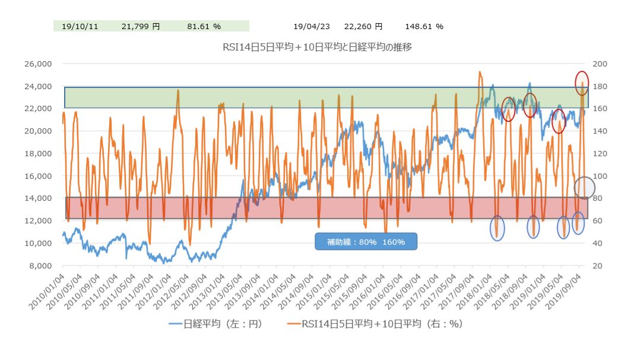Click the left axis label 10,000

pyautogui.click(x=38, y=243)
